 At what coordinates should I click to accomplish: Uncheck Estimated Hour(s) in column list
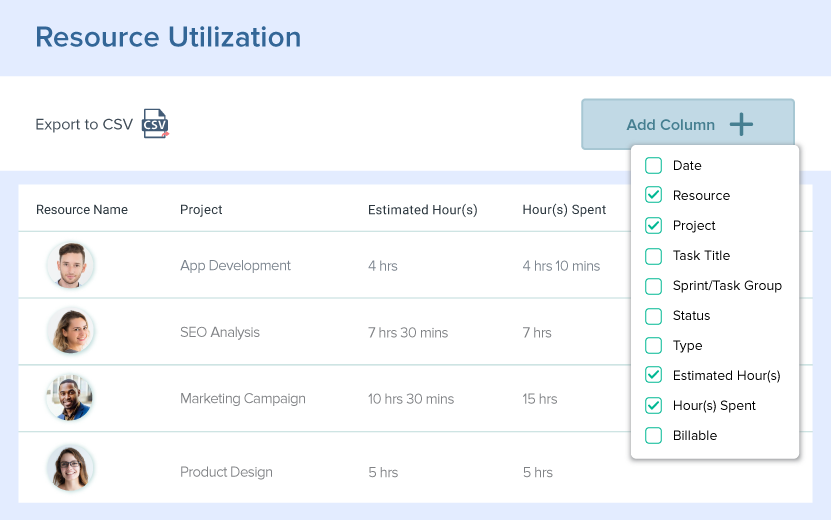click(x=653, y=376)
